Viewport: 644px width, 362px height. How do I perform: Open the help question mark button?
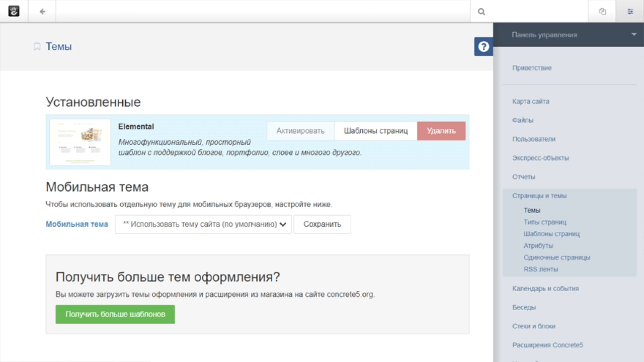[484, 47]
